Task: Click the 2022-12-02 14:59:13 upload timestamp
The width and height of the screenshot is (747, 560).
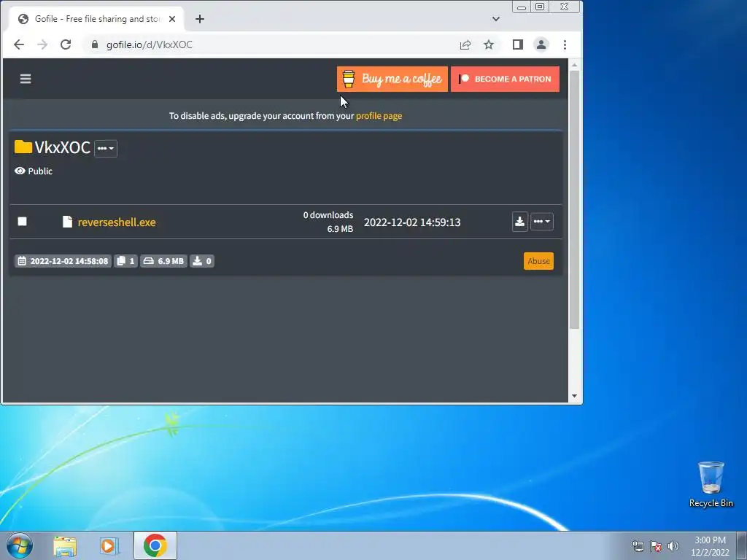Action: point(412,222)
